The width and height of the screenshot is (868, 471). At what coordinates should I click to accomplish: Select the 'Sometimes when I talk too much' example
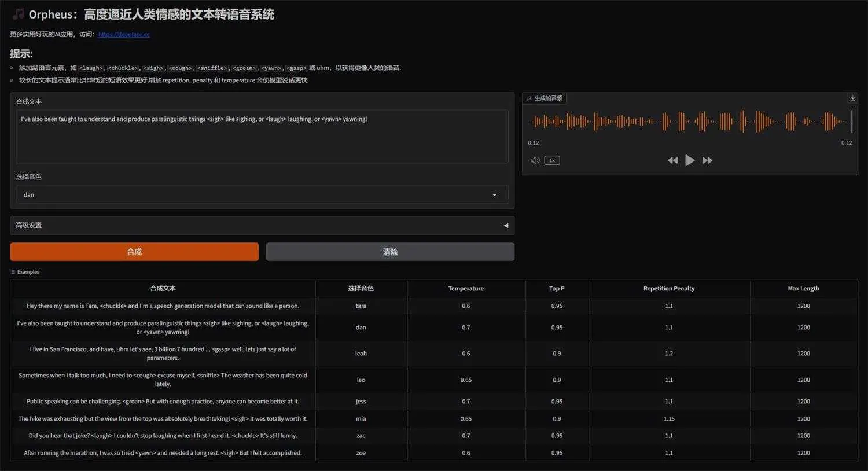point(163,380)
